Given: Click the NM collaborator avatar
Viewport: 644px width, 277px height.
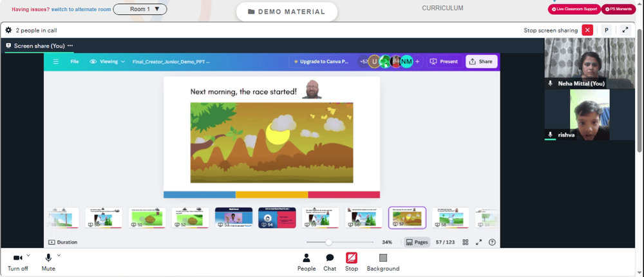Looking at the screenshot, I should 406,62.
